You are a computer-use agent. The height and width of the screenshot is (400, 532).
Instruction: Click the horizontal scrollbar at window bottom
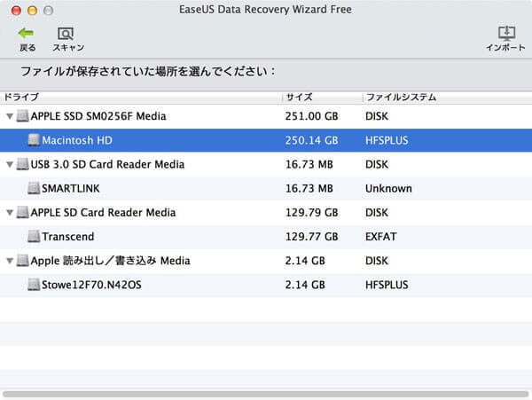(x=266, y=394)
